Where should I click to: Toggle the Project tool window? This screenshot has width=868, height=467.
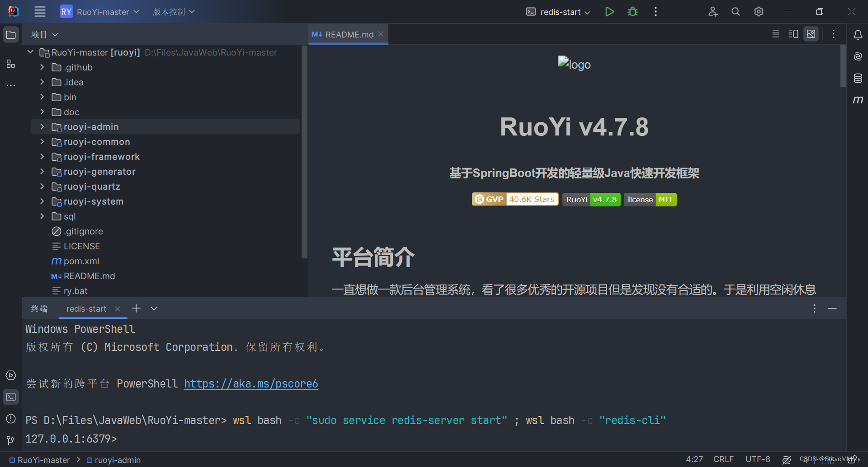[11, 35]
